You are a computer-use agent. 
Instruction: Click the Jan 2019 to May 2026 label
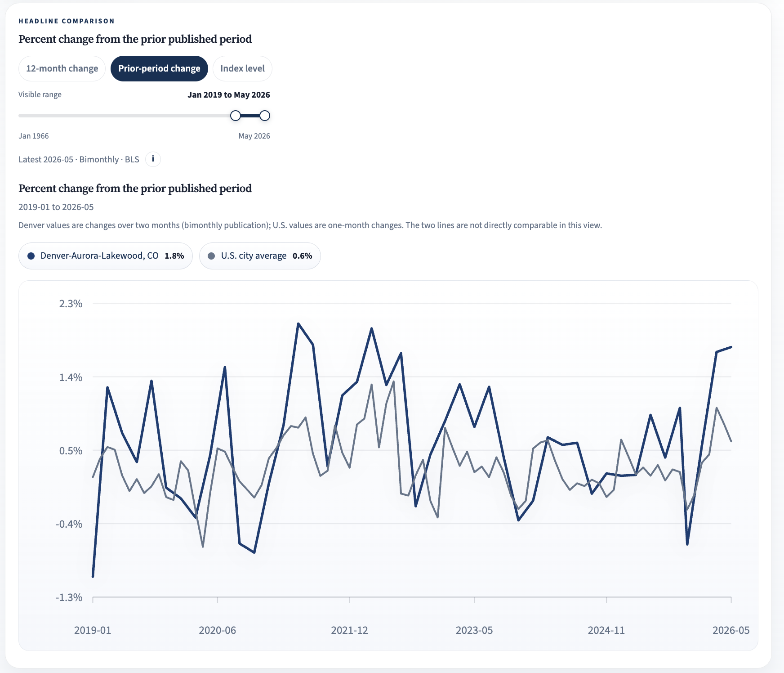(229, 95)
